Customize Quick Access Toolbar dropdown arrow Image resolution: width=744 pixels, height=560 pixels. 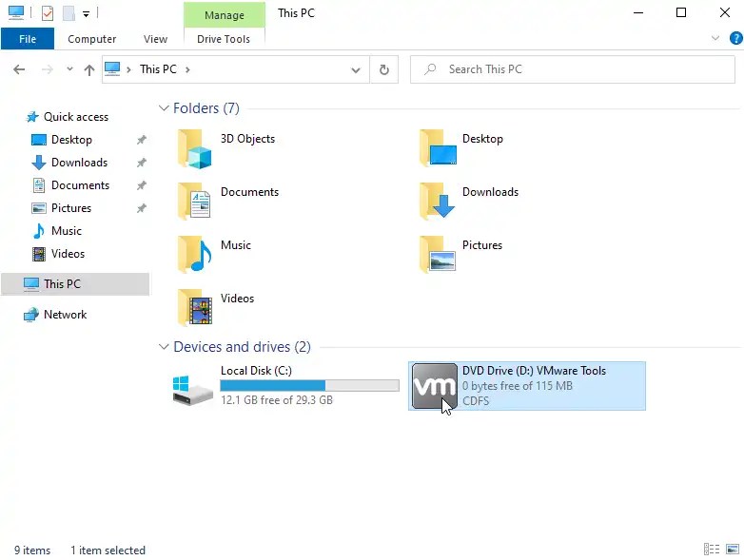[x=86, y=14]
